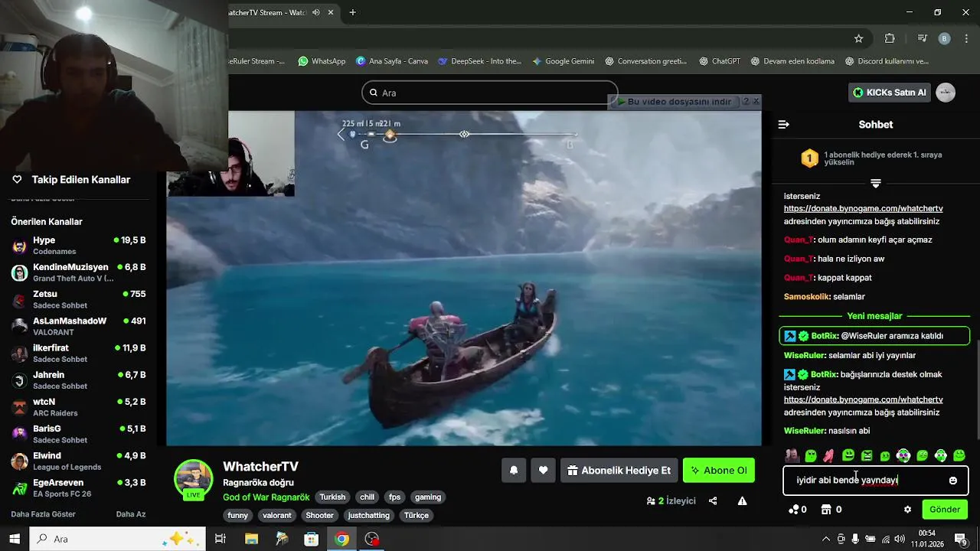Click the Ara search field on Kick
The image size is (980, 551).
click(x=490, y=93)
